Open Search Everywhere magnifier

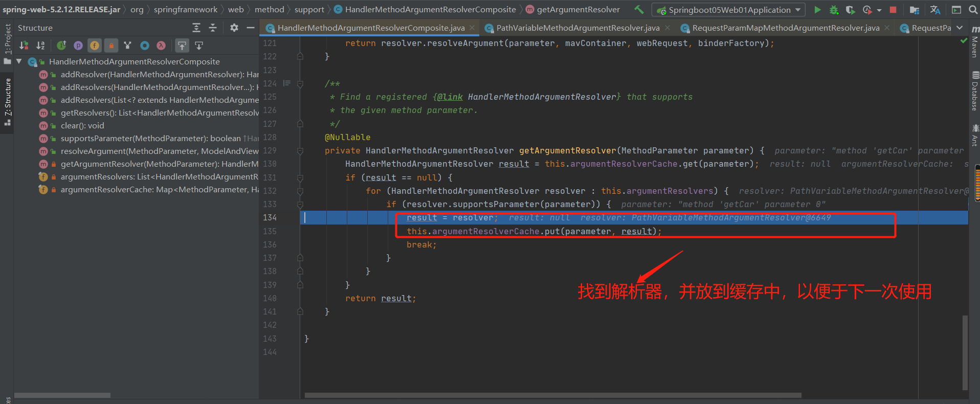point(973,10)
